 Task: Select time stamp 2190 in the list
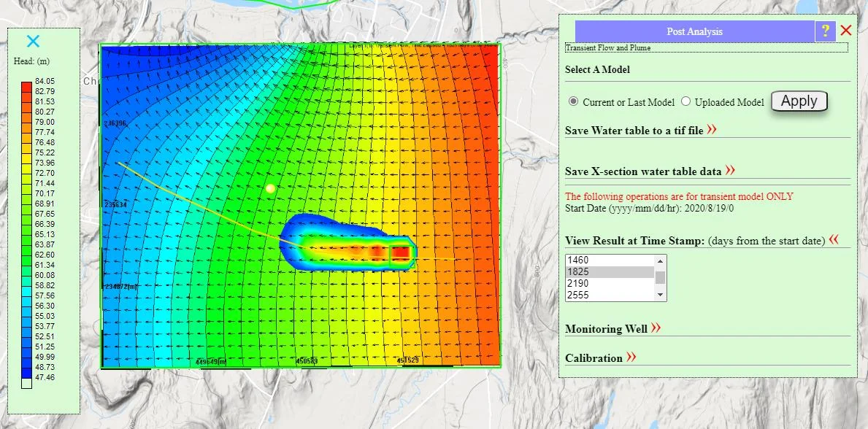[610, 283]
